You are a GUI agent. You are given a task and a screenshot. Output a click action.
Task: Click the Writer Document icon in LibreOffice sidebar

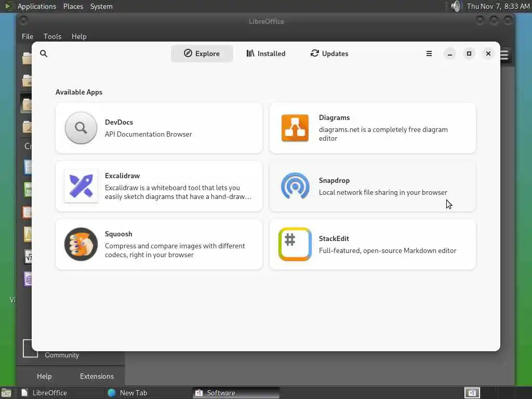[28, 167]
